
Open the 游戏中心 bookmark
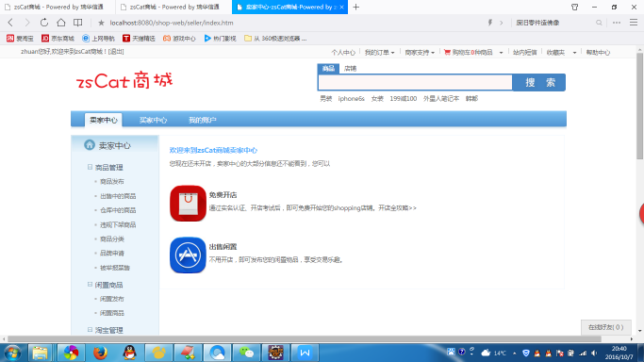(179, 38)
